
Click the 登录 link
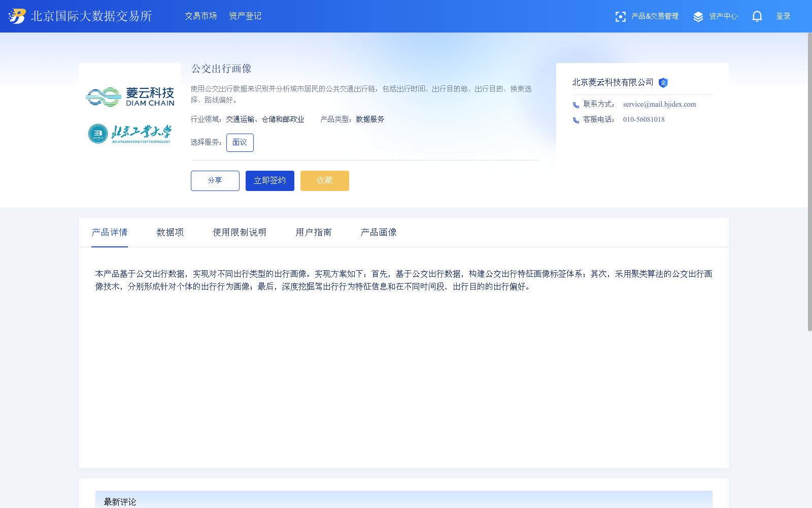(784, 16)
